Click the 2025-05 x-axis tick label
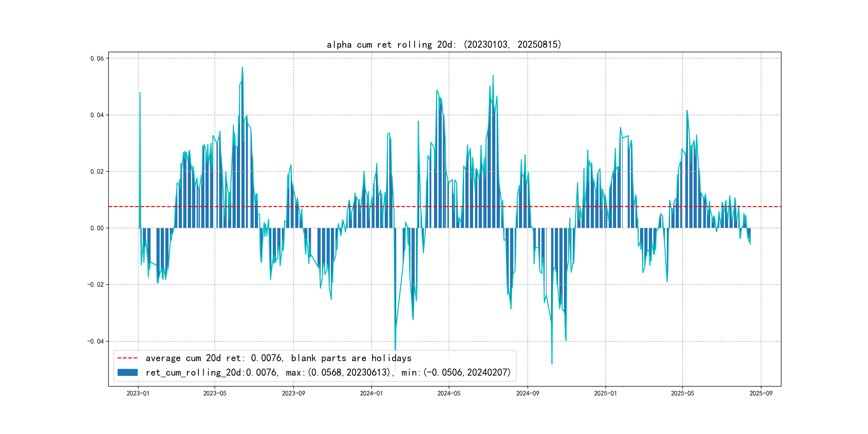This screenshot has height=434, width=868. point(682,393)
